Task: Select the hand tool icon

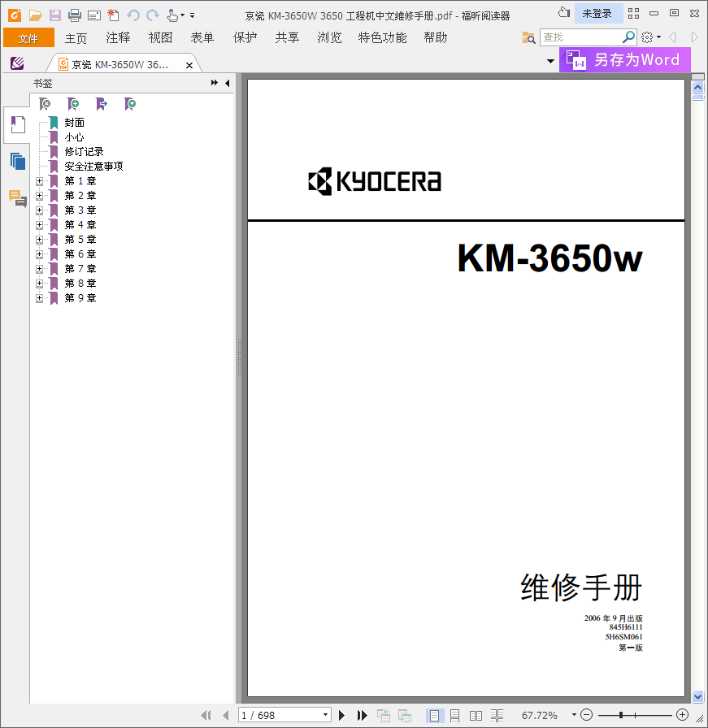Action: (172, 15)
